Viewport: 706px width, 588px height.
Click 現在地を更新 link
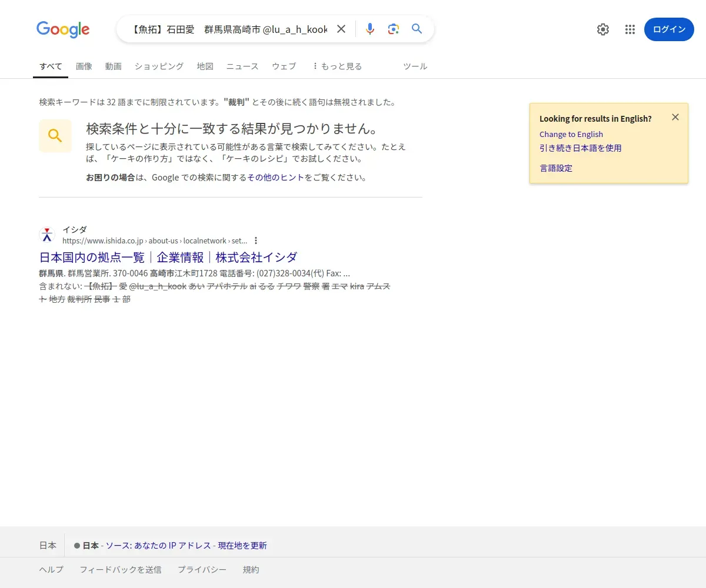242,546
